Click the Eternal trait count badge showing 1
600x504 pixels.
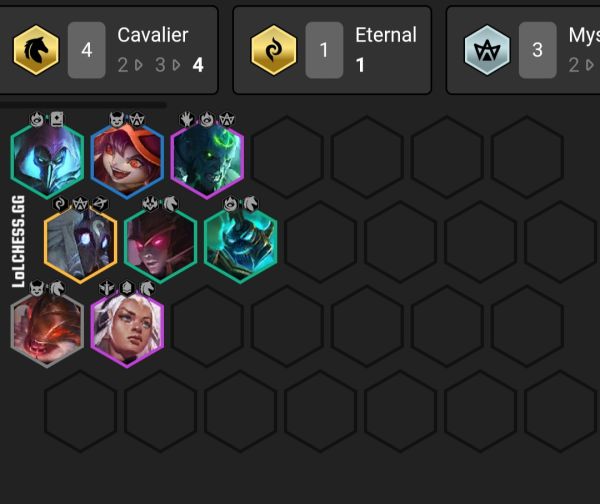click(x=324, y=50)
